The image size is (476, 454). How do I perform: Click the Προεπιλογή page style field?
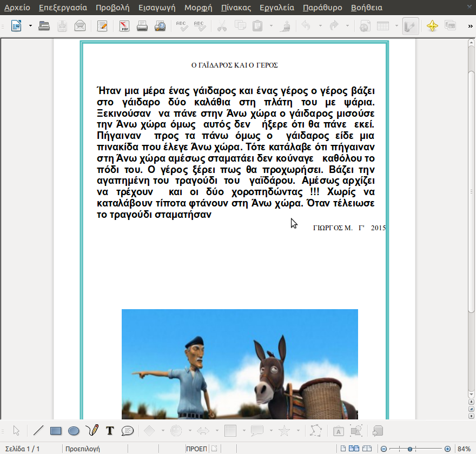pyautogui.click(x=83, y=449)
